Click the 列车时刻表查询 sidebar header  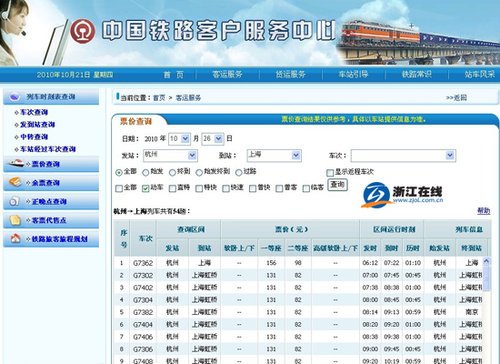pos(51,97)
